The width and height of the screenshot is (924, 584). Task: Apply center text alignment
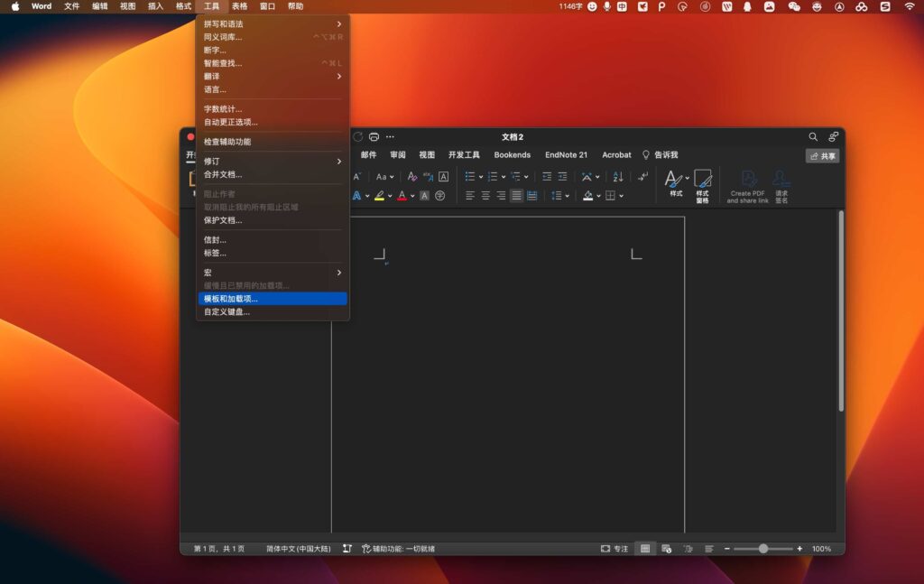tap(485, 195)
